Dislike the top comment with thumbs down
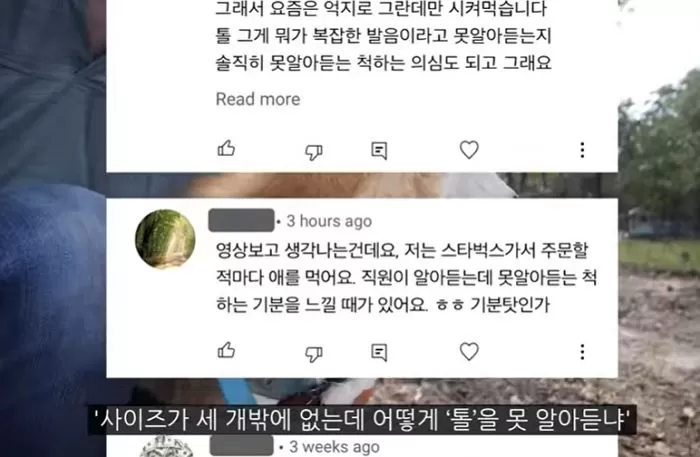This screenshot has width=700, height=457. pos(314,152)
